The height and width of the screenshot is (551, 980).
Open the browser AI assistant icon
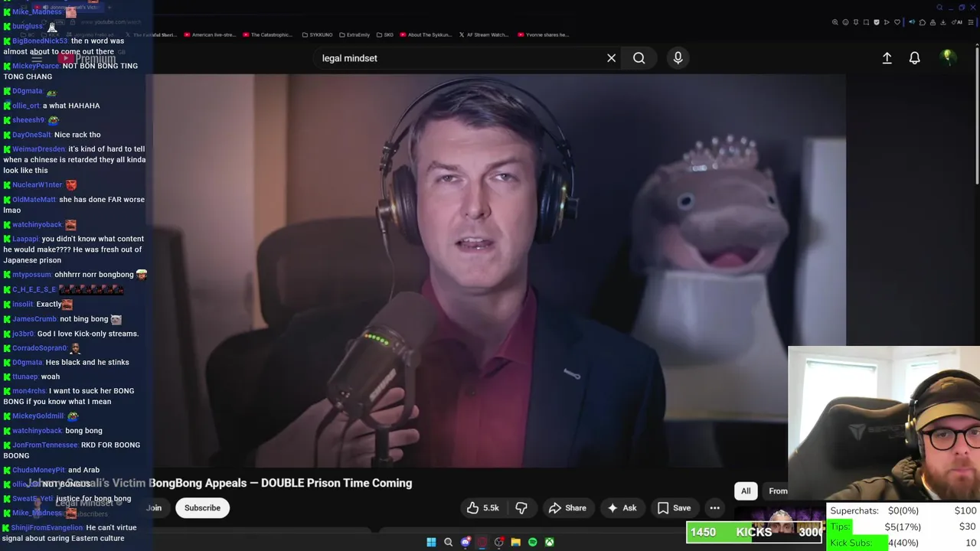pyautogui.click(x=957, y=22)
